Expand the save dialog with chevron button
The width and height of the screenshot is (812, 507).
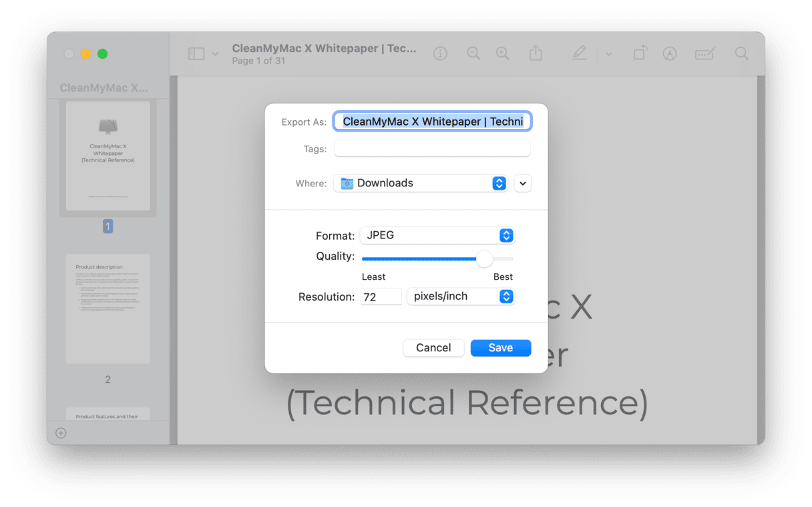coord(523,183)
